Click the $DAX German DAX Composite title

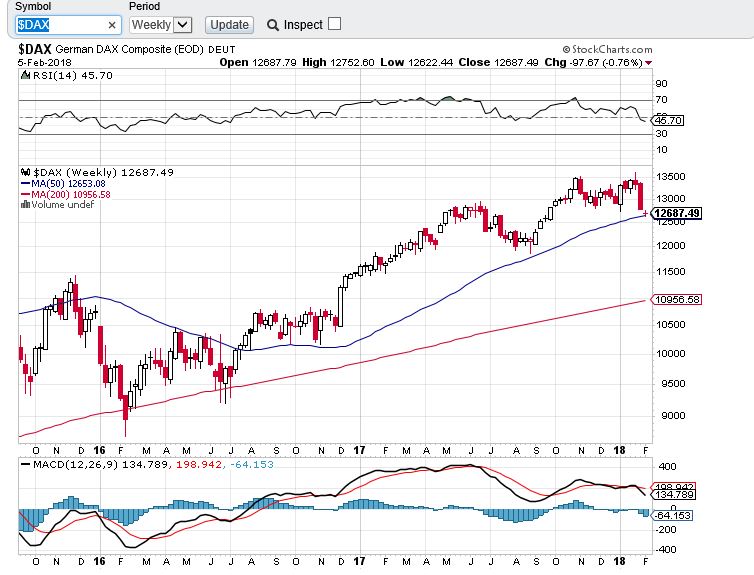click(127, 49)
